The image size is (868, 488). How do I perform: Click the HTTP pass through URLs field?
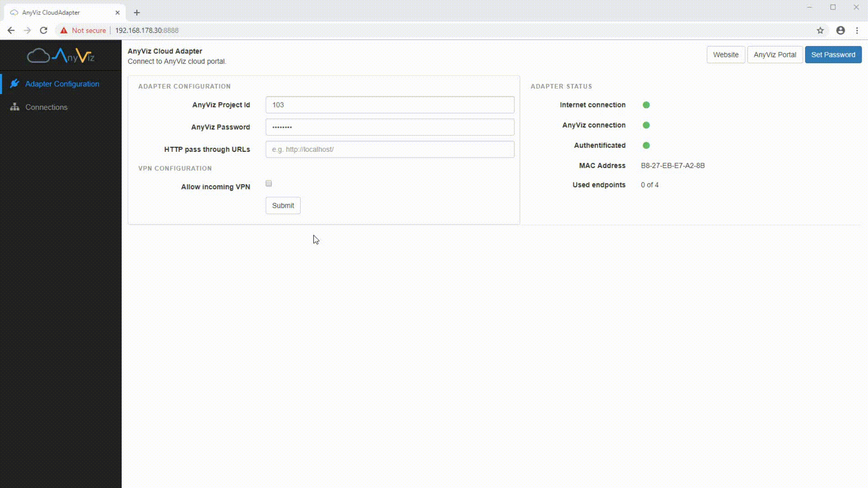[x=390, y=149]
